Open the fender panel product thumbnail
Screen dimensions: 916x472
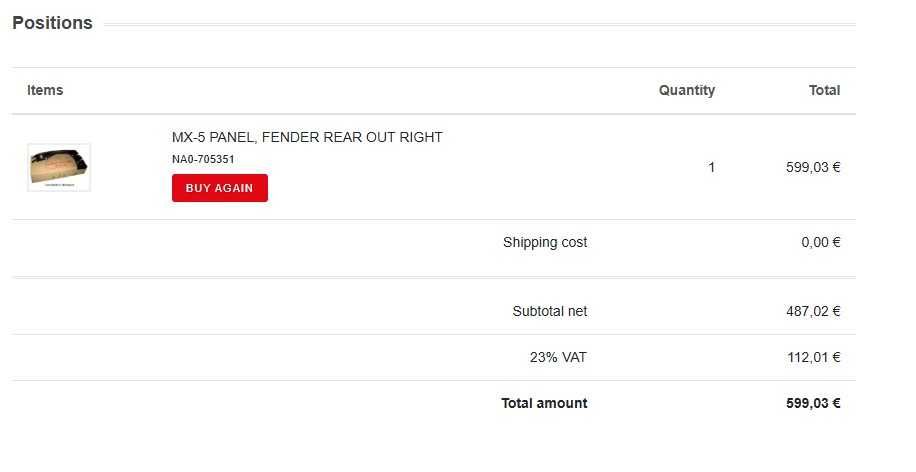59,167
